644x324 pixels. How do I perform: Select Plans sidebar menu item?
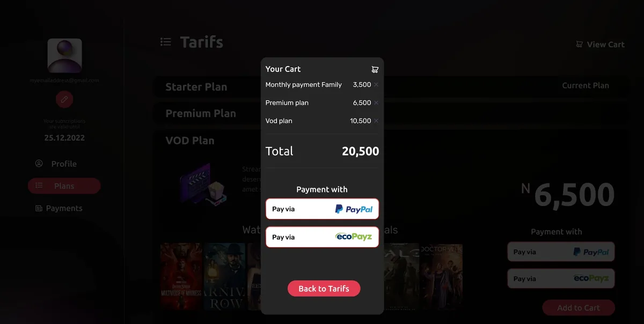pyautogui.click(x=64, y=186)
